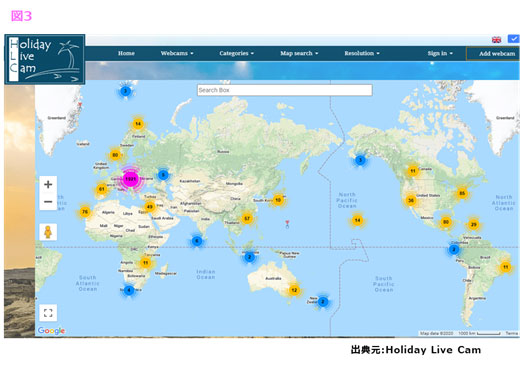This screenshot has width=523, height=365.
Task: Select the yellow 57 cluster in Southeast Asia
Action: 247,219
